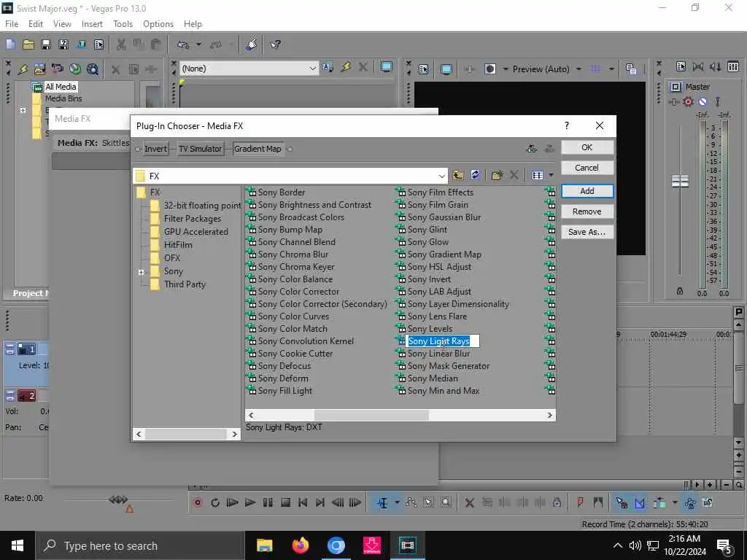
Task: Expand the Sony folder in the tree
Action: coord(141,272)
